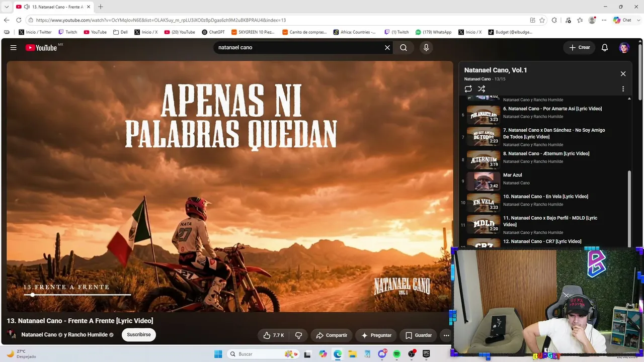Go back in the browser
The width and height of the screenshot is (644, 362).
point(7,20)
